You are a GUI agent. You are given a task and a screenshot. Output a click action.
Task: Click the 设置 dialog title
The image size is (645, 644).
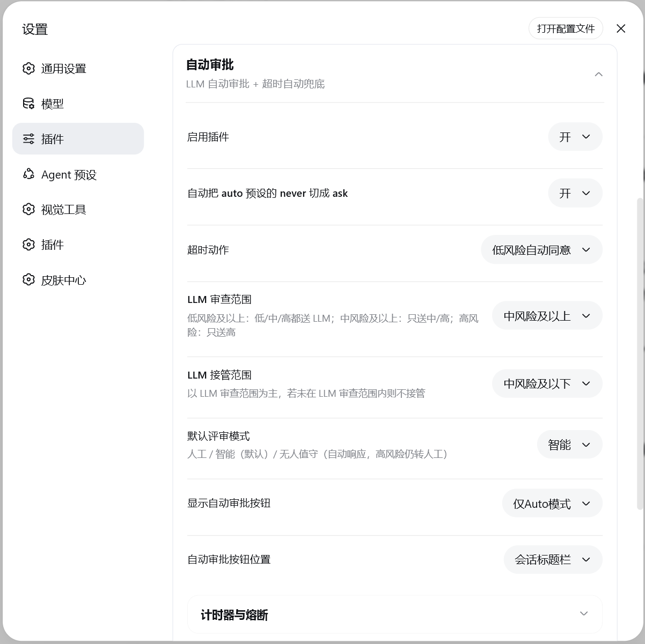[x=35, y=29]
